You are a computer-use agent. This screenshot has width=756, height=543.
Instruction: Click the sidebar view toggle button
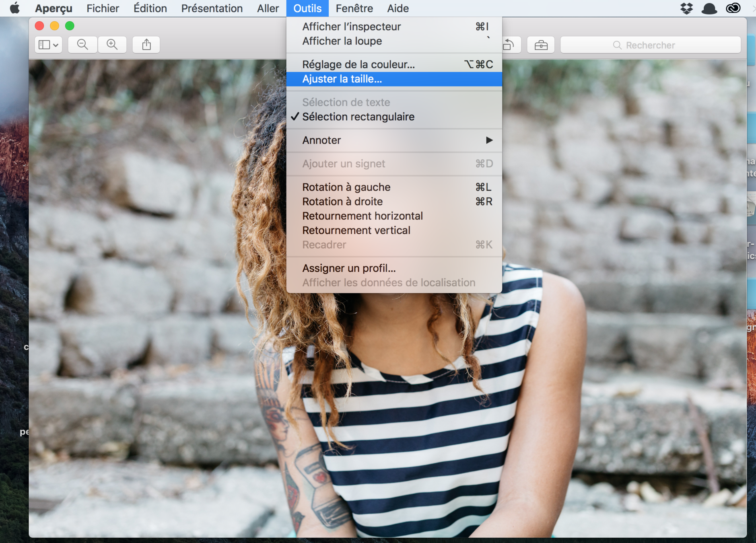tap(48, 45)
